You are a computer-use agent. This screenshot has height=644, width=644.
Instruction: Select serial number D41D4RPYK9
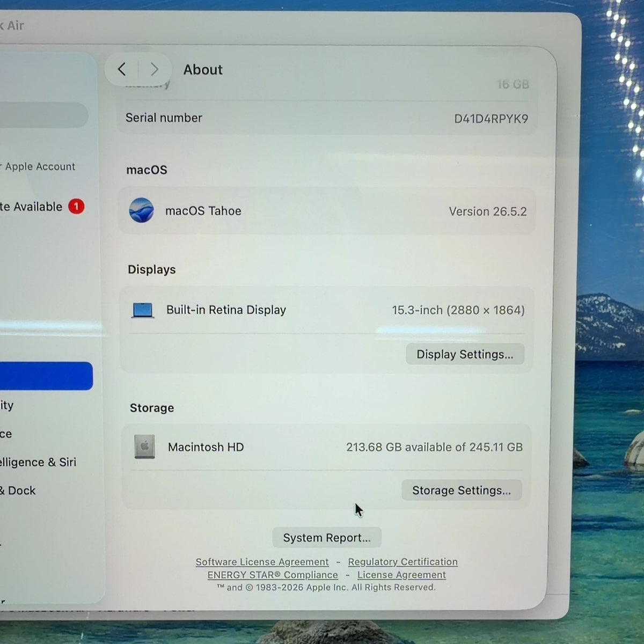491,119
